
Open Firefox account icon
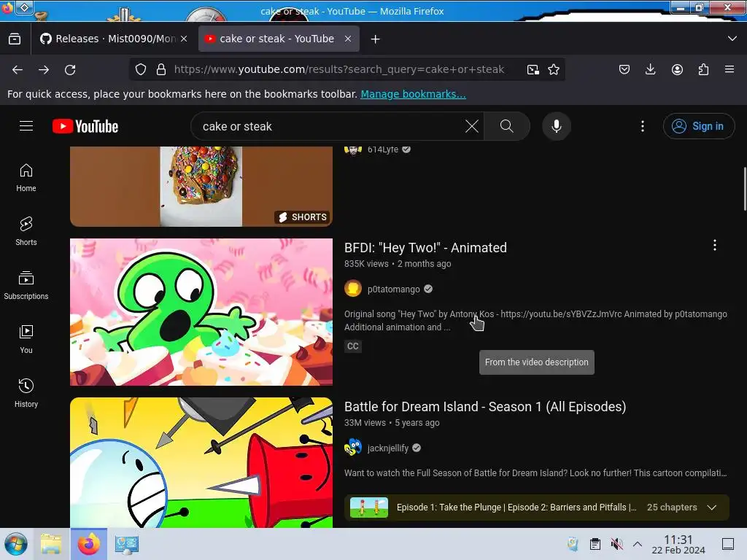[677, 69]
